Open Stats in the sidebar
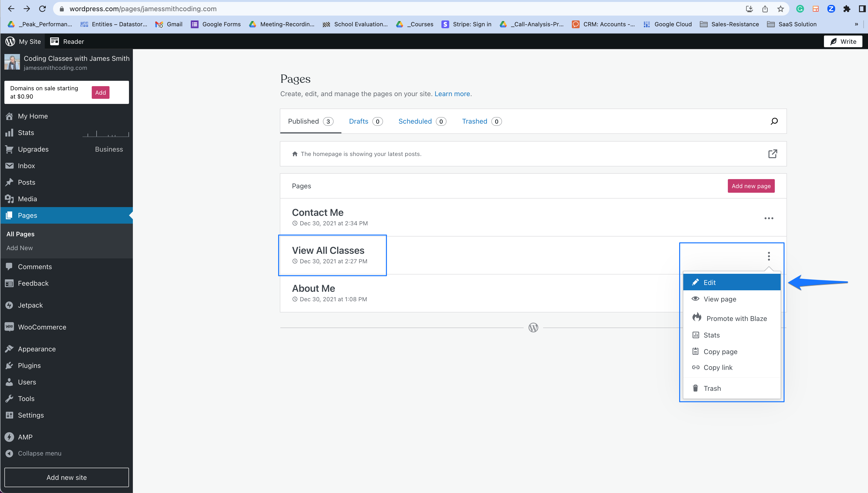868x493 pixels. (66, 133)
